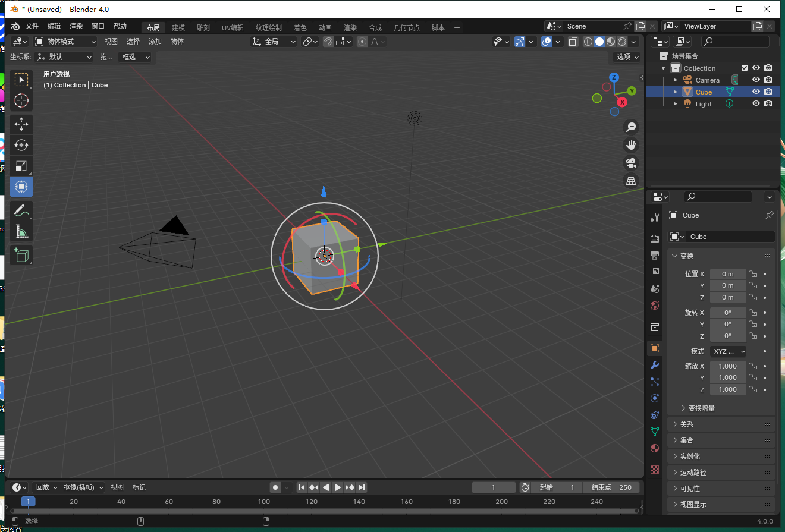Lock location X value
Image resolution: width=785 pixels, height=532 pixels.
coord(753,274)
